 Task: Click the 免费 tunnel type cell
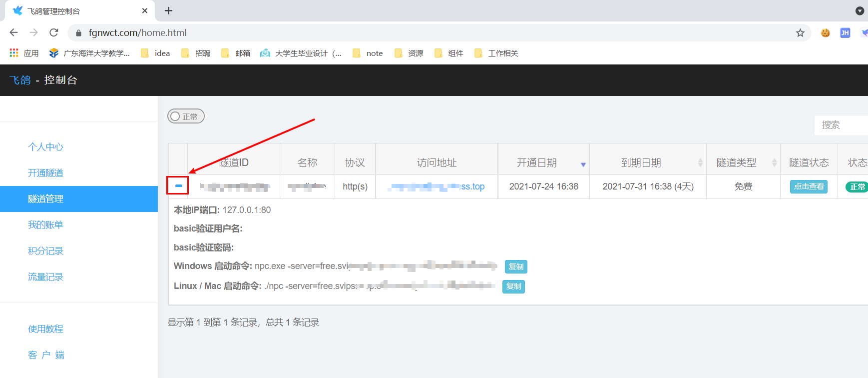[x=743, y=186]
